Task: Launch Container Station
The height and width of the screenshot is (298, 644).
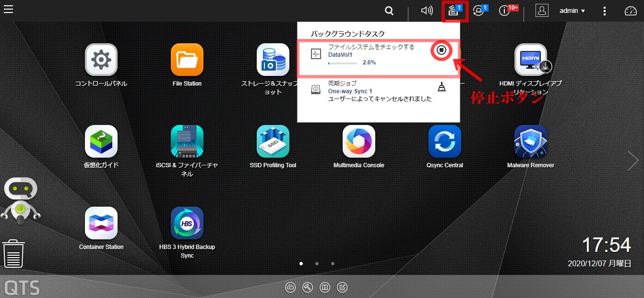Action: pyautogui.click(x=101, y=223)
